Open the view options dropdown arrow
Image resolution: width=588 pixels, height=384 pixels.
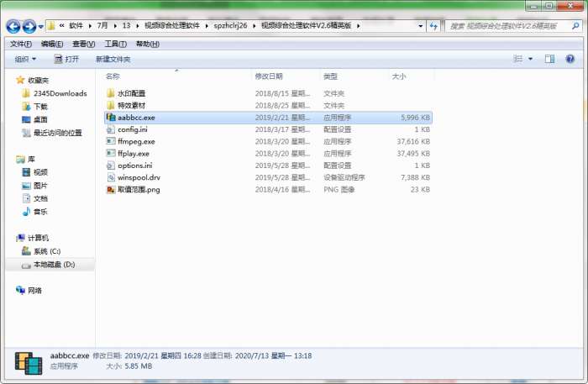pyautogui.click(x=530, y=59)
